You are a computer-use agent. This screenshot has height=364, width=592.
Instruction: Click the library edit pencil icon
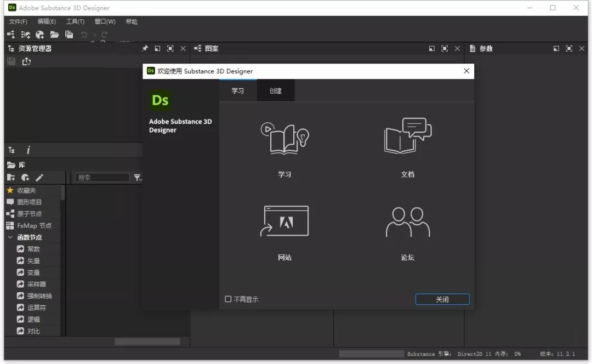tap(39, 178)
